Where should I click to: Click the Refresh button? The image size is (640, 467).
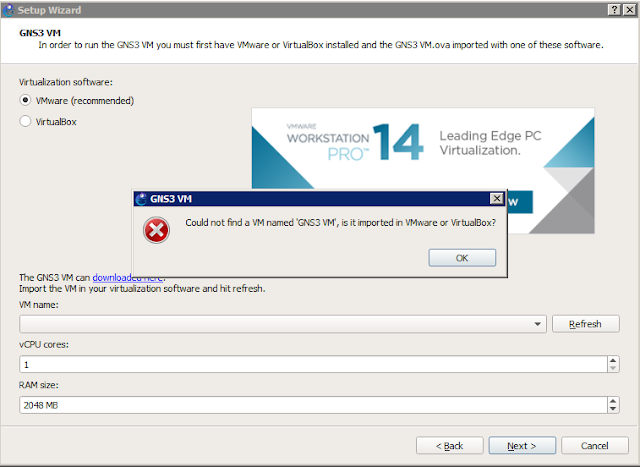click(x=586, y=324)
